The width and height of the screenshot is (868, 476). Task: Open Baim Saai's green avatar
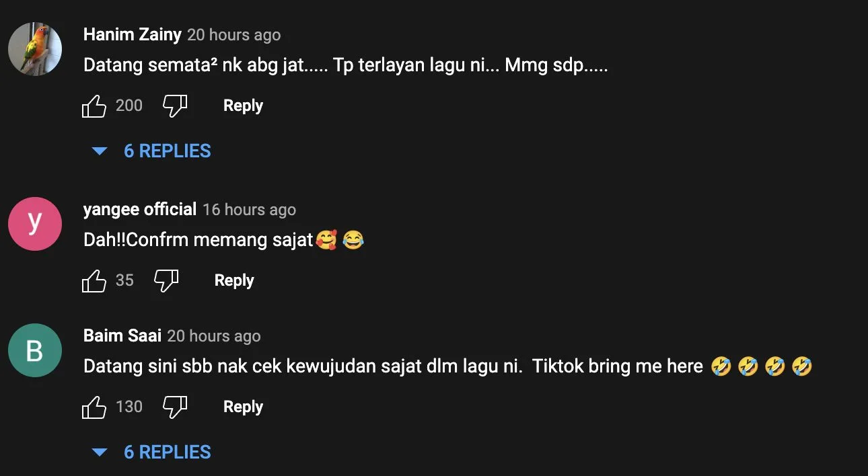coord(35,350)
